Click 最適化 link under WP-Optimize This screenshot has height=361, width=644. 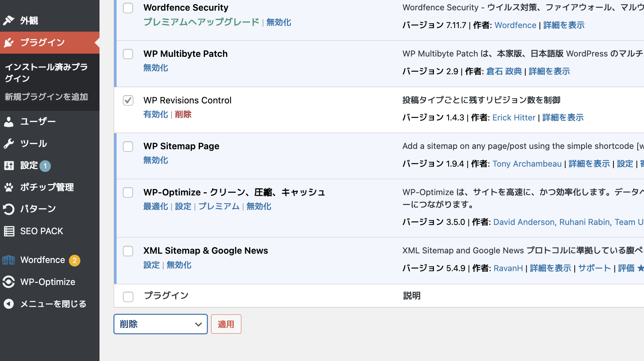pos(156,206)
